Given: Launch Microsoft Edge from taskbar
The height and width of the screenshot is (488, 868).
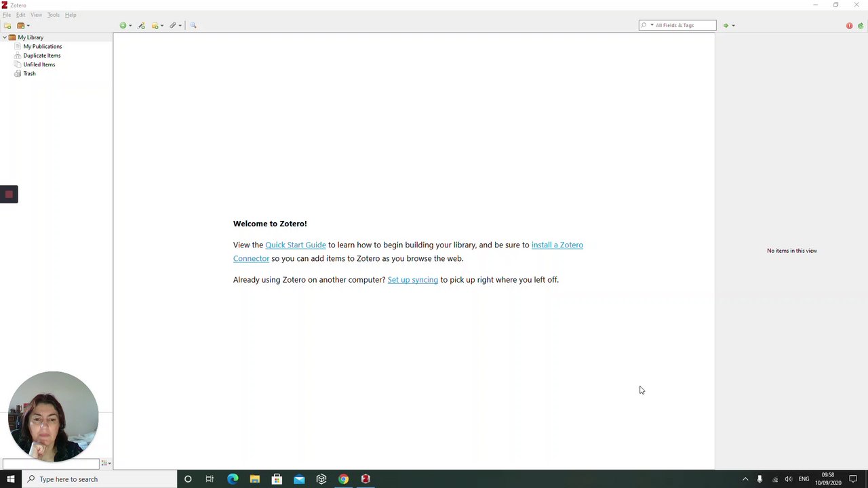Looking at the screenshot, I should (233, 479).
